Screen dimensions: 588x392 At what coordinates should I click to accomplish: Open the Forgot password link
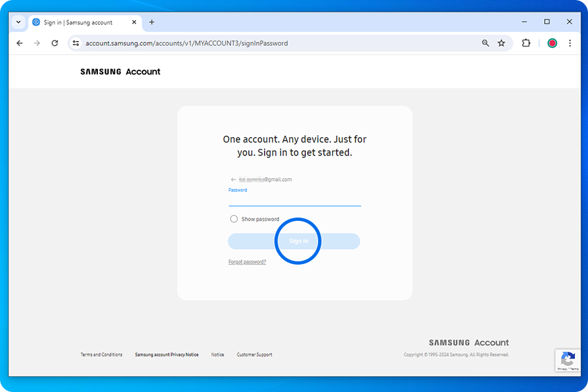coord(247,261)
